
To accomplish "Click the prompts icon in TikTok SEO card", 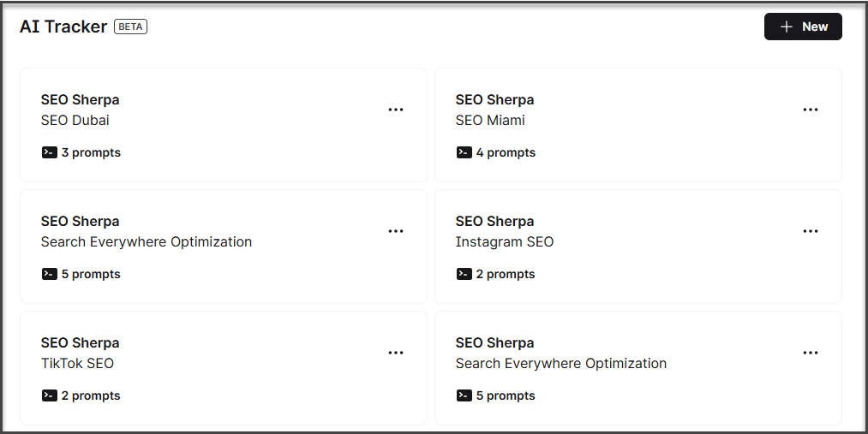I will tap(49, 395).
